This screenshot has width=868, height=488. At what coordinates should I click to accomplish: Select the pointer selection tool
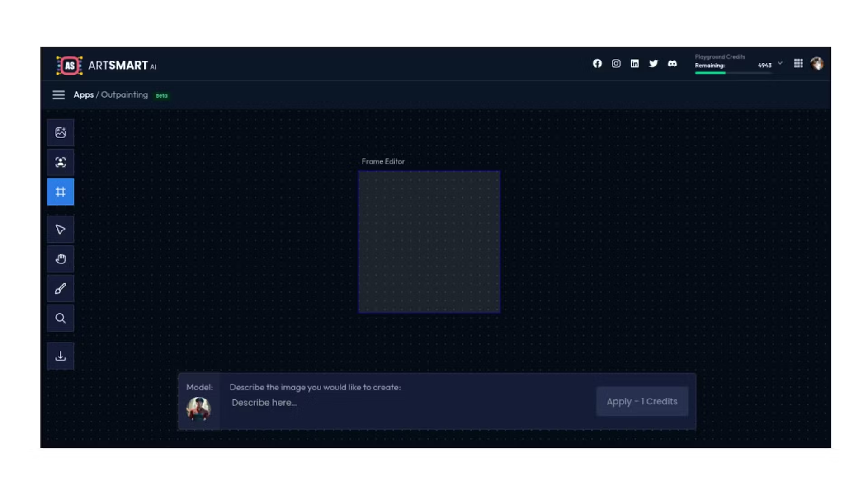click(x=61, y=229)
